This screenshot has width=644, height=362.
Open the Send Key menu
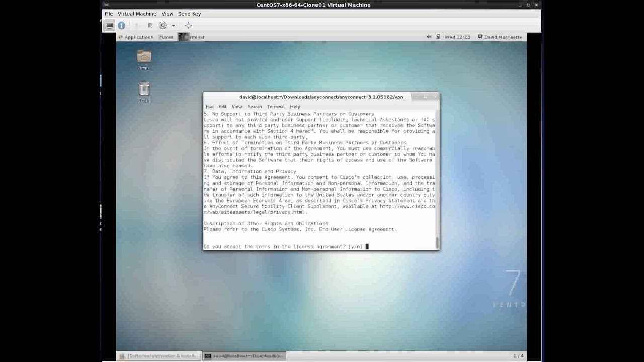(189, 14)
